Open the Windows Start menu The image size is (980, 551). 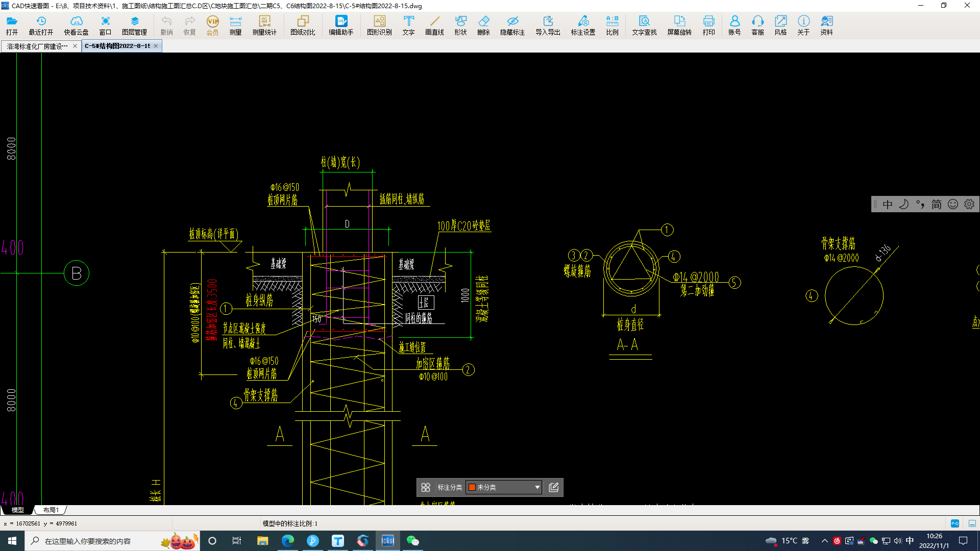pyautogui.click(x=12, y=541)
